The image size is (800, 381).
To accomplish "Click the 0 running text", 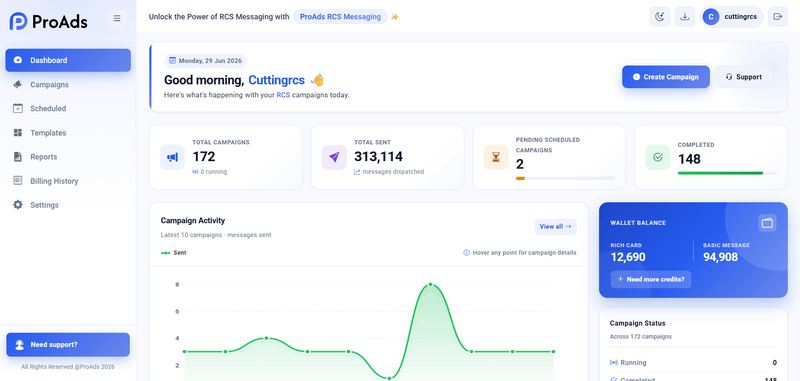I will coord(210,172).
